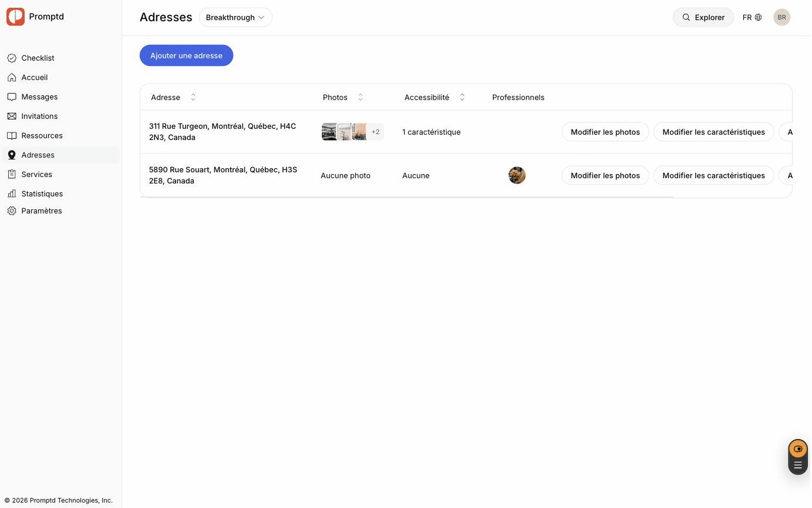This screenshot has width=812, height=508.
Task: Open Ressources section
Action: pos(61,136)
